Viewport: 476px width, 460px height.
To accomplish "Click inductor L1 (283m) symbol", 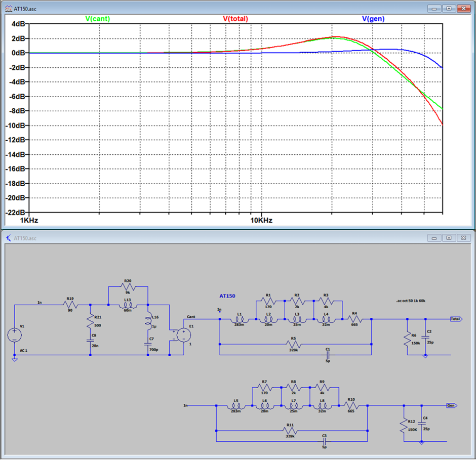I will point(240,319).
